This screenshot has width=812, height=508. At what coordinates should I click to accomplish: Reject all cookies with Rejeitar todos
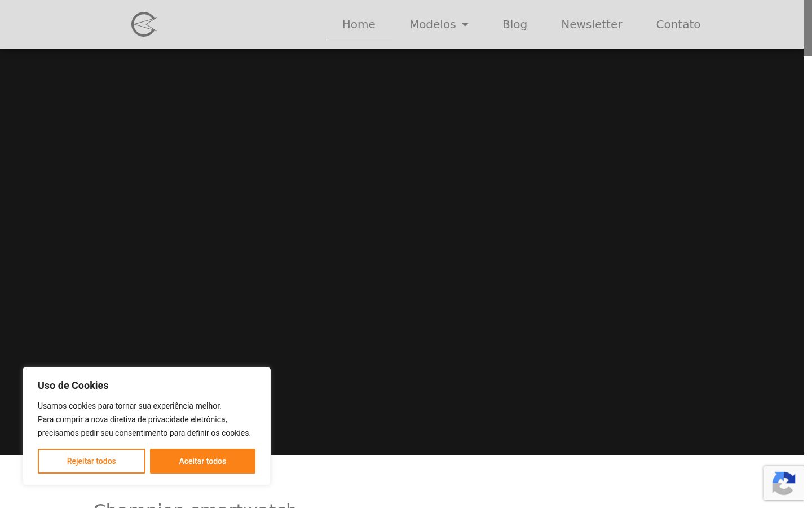(91, 461)
